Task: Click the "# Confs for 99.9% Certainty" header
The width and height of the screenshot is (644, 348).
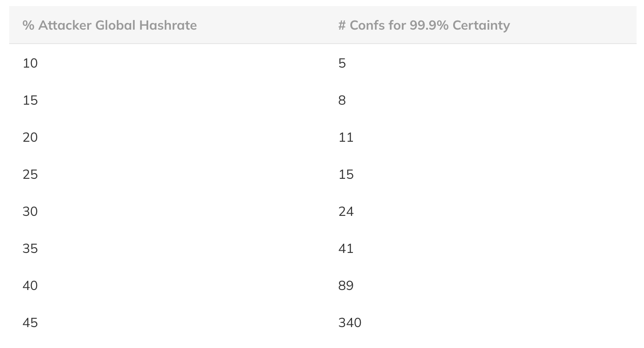Action: click(424, 25)
